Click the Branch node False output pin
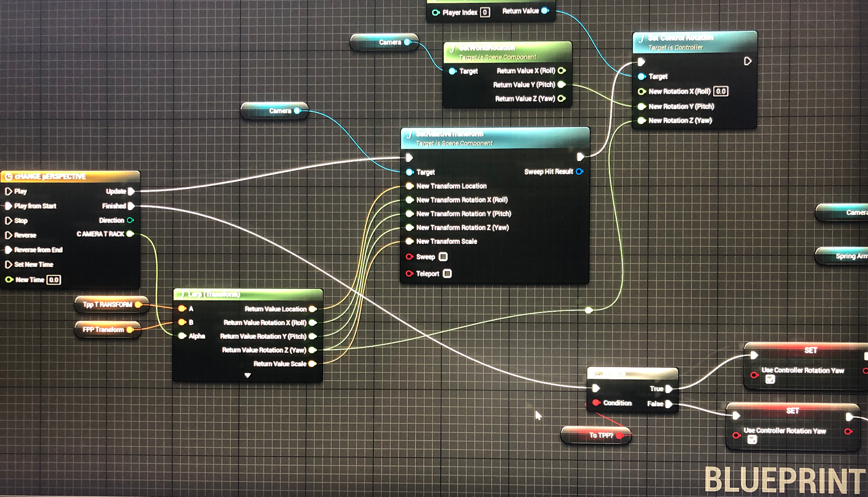 click(x=669, y=404)
